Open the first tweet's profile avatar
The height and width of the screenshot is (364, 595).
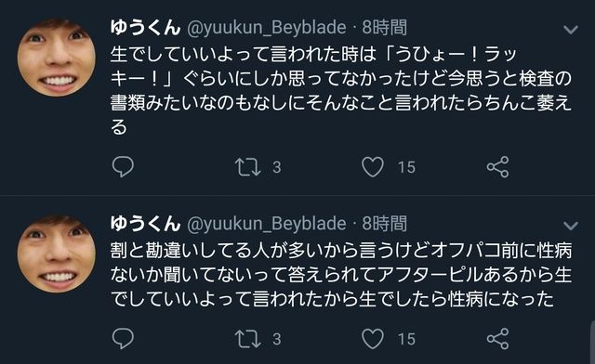click(57, 58)
